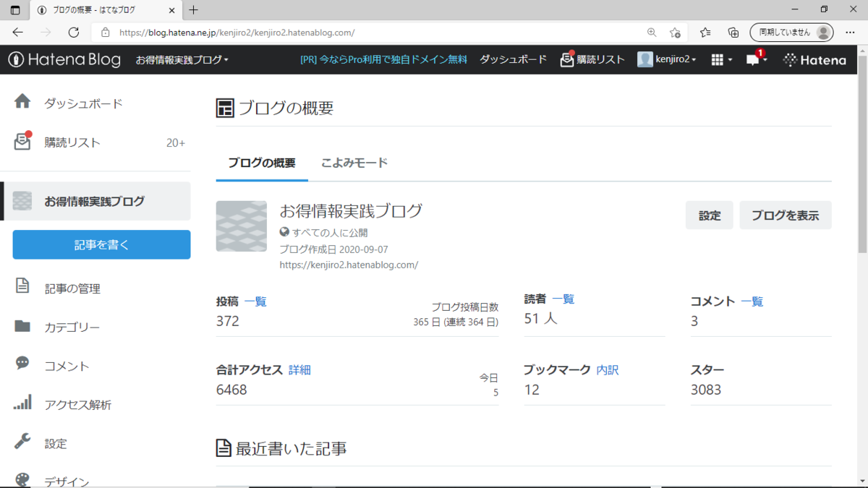The width and height of the screenshot is (868, 488).
Task: Click the kenjiro2 profile avatar
Action: [x=645, y=60]
